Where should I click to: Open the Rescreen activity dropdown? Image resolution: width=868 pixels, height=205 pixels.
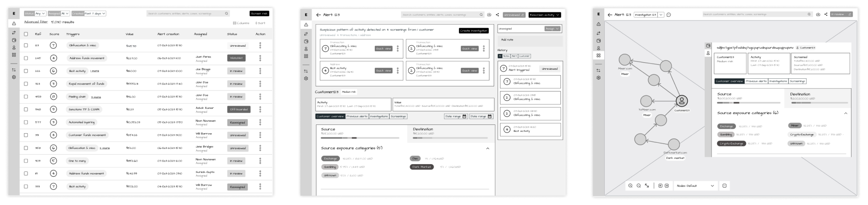[x=545, y=15]
